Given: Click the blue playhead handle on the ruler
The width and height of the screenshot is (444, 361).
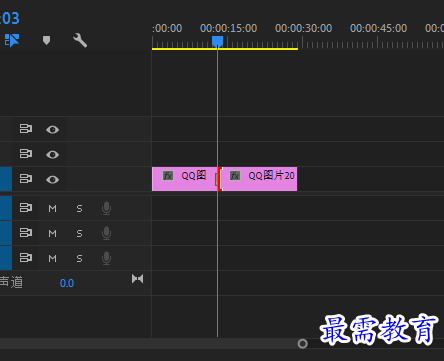Looking at the screenshot, I should coord(217,42).
